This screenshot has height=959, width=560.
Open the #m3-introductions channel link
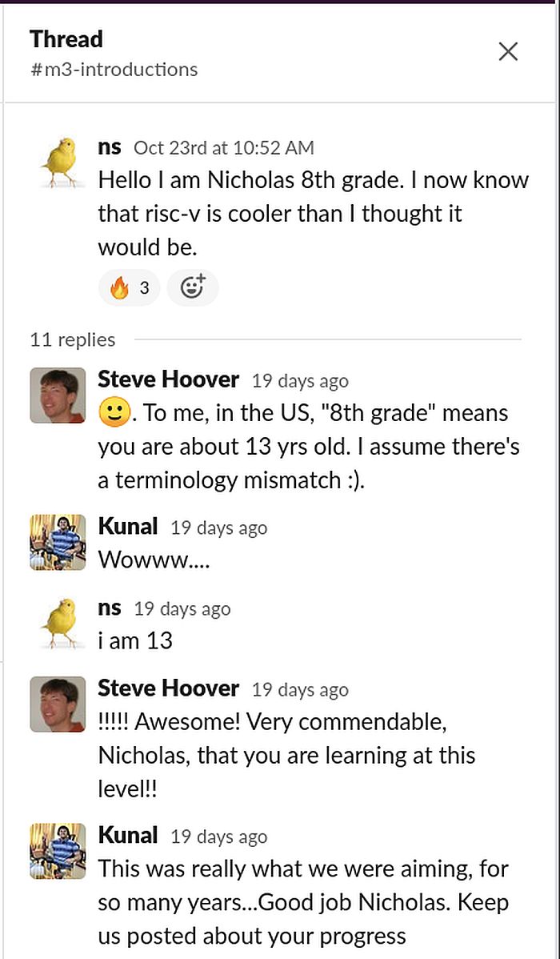tap(114, 70)
